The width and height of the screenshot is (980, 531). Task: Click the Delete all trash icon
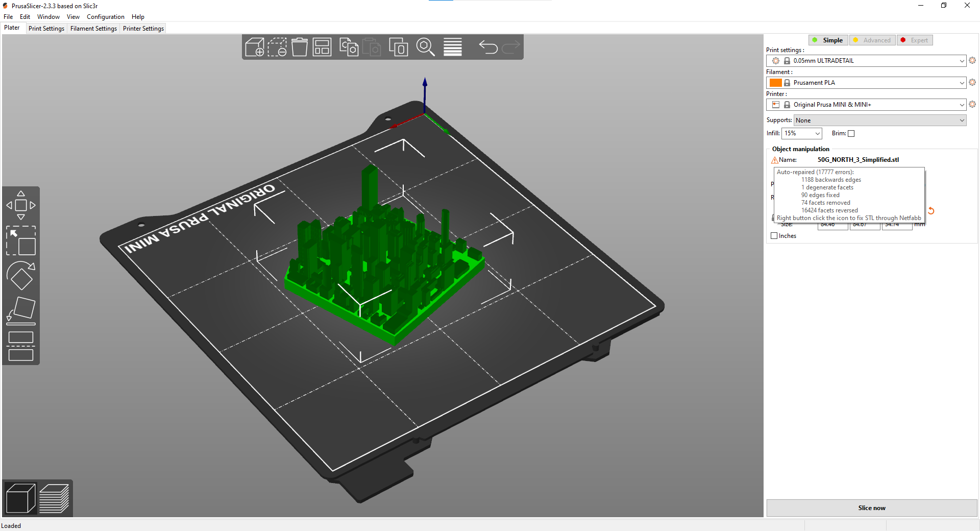300,47
